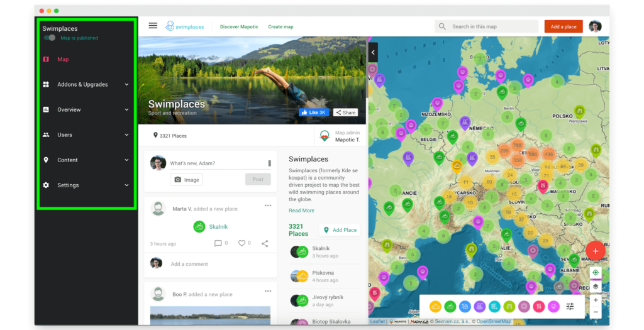Collapse the side panel with the arrow on the map edge
This screenshot has width=644, height=330.
[x=373, y=53]
